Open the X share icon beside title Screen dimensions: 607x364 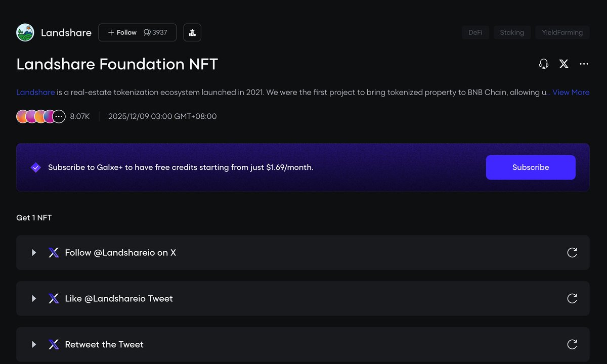click(x=563, y=64)
